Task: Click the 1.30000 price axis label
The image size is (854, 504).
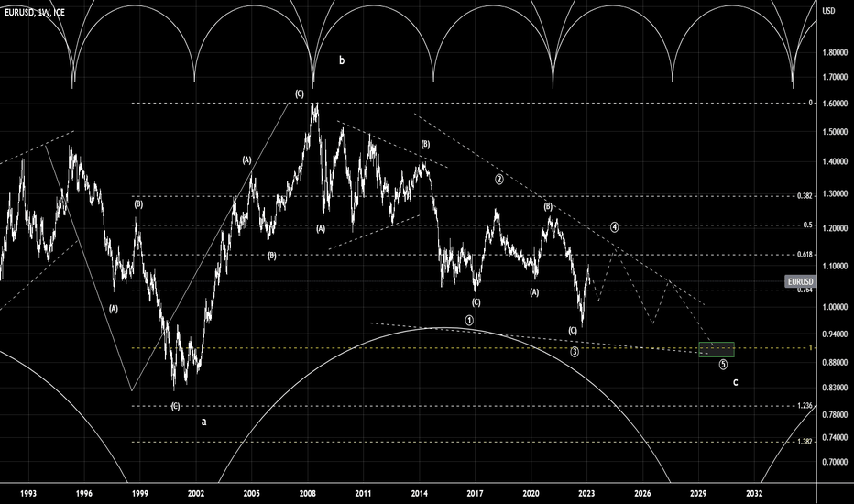Action: (x=835, y=194)
